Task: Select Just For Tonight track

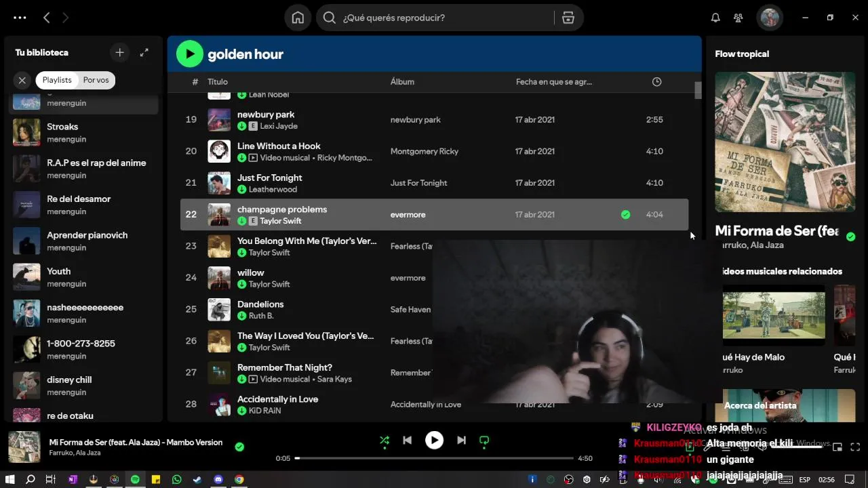Action: pyautogui.click(x=270, y=178)
